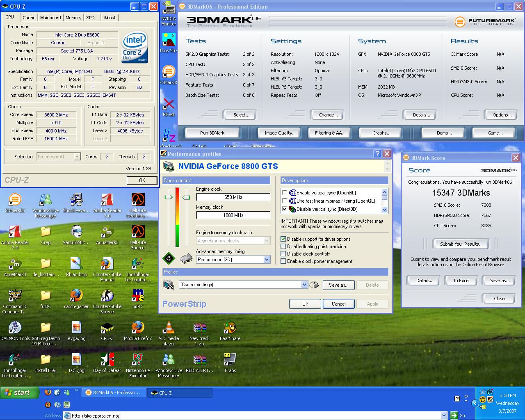This screenshot has height=420, width=525.
Task: Open the address bar dropdown arrow in taskbar
Action: (444, 415)
